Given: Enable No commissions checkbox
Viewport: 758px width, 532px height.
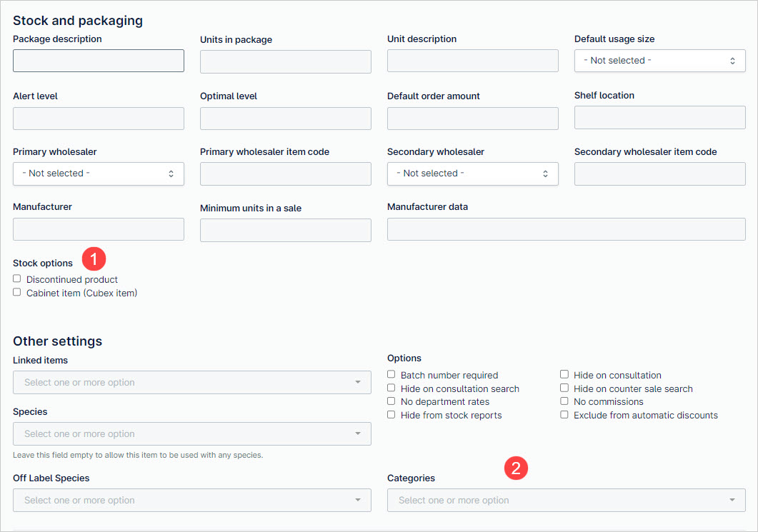Looking at the screenshot, I should coord(564,401).
